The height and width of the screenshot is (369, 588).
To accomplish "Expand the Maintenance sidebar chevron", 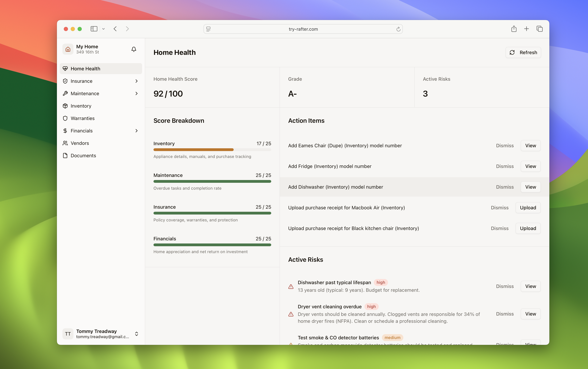I will [x=136, y=93].
